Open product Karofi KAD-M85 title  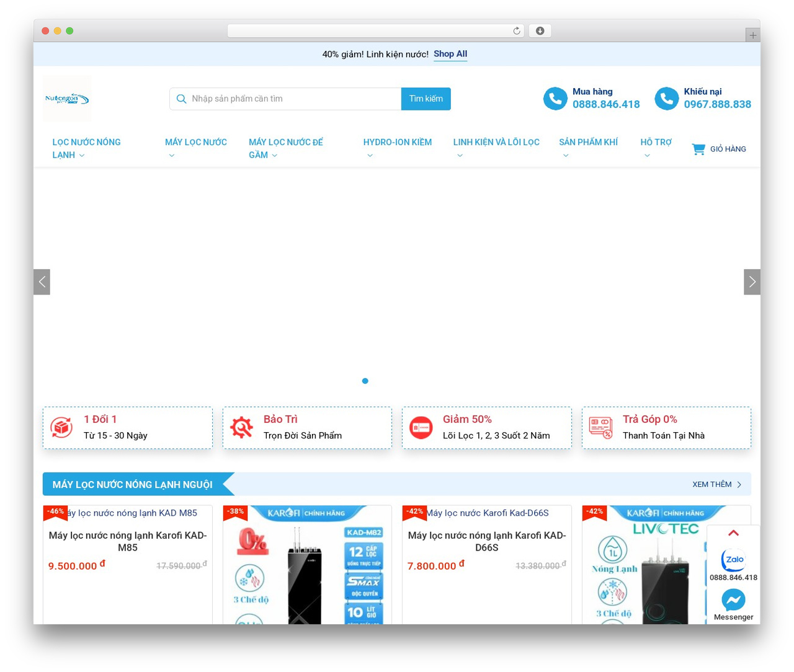tap(128, 541)
